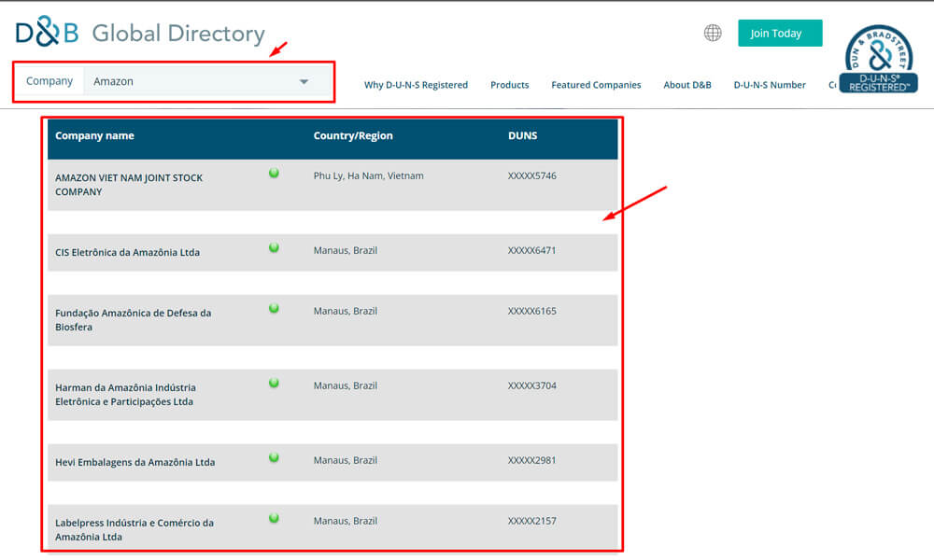Viewport: 934px width, 560px height.
Task: Open Hevi Embalagens da Amazônia Ltda
Action: pos(134,462)
